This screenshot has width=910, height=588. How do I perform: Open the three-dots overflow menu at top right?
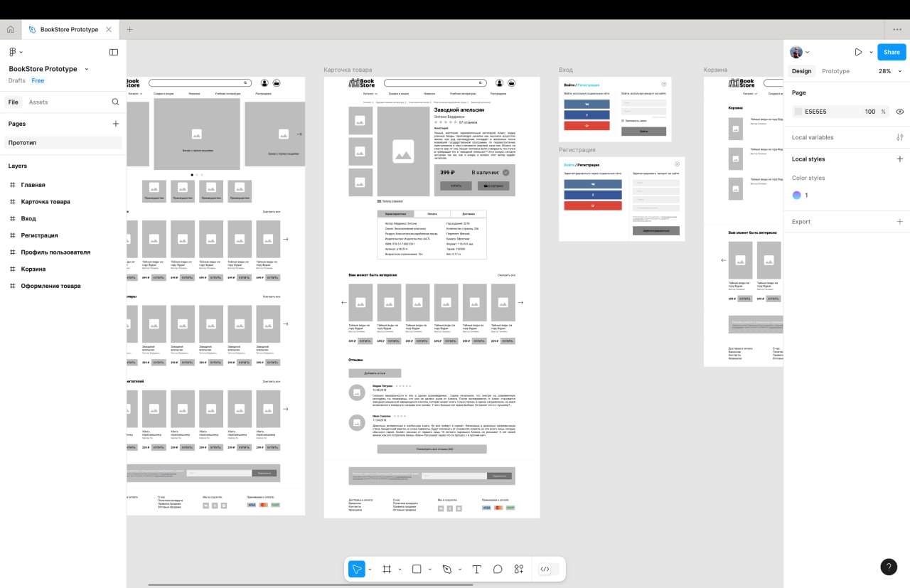[897, 29]
